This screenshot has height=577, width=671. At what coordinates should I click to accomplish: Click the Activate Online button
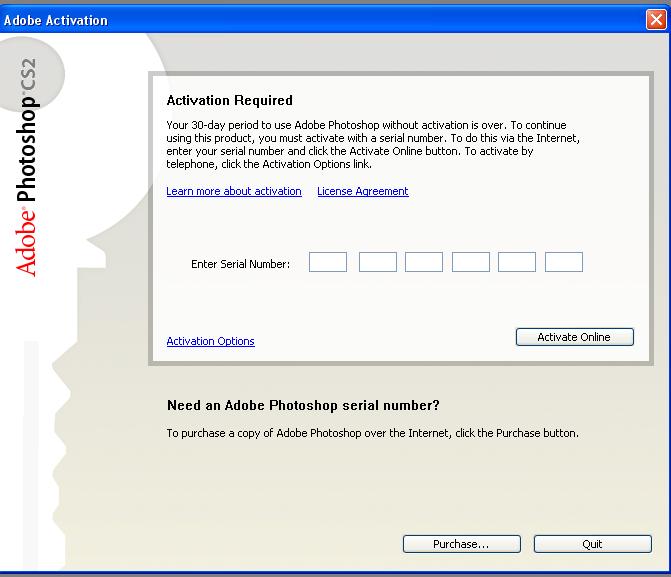pos(574,337)
